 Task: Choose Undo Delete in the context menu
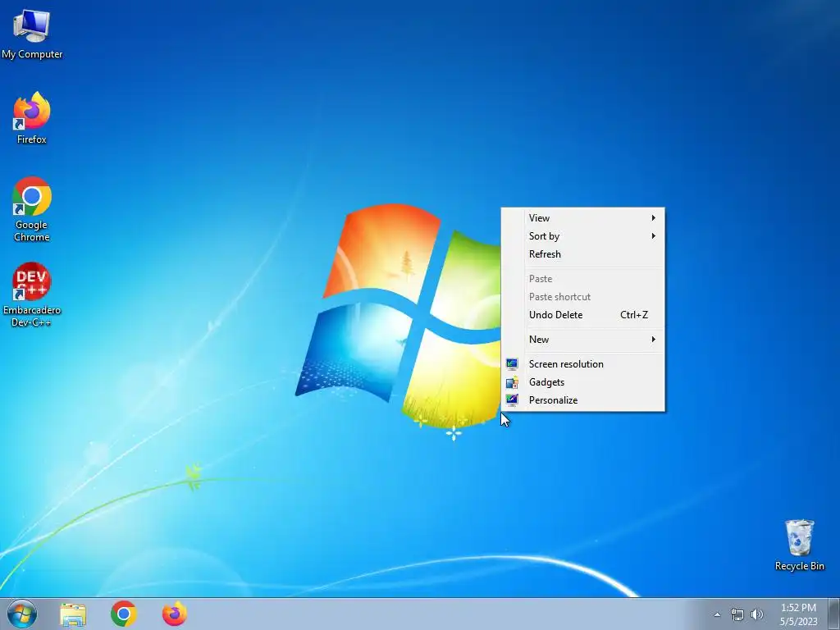click(583, 315)
